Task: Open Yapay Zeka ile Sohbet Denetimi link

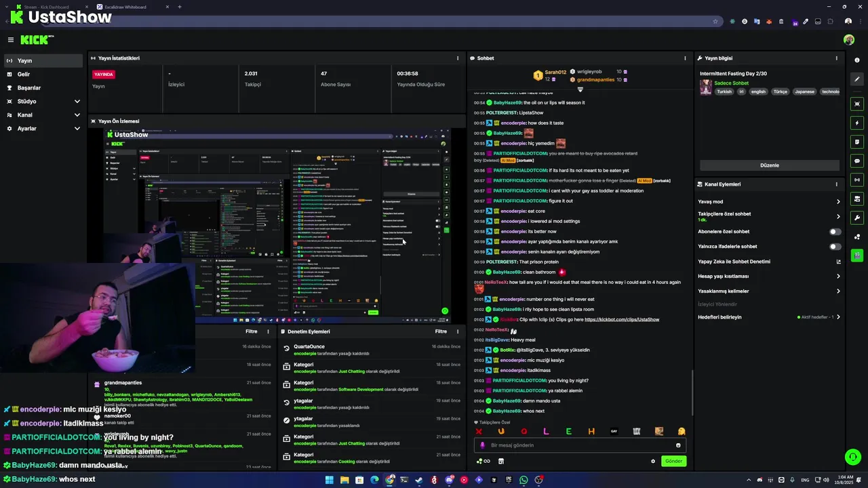Action: click(770, 262)
